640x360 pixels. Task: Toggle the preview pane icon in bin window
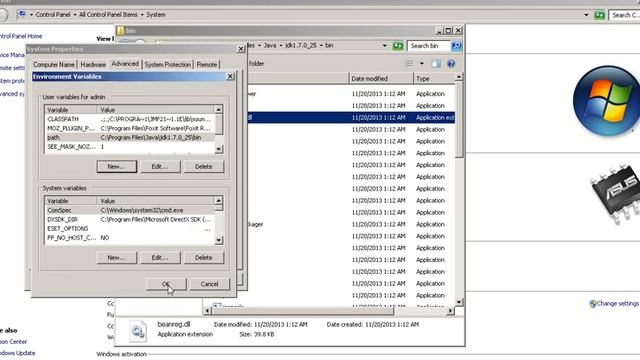pyautogui.click(x=436, y=64)
